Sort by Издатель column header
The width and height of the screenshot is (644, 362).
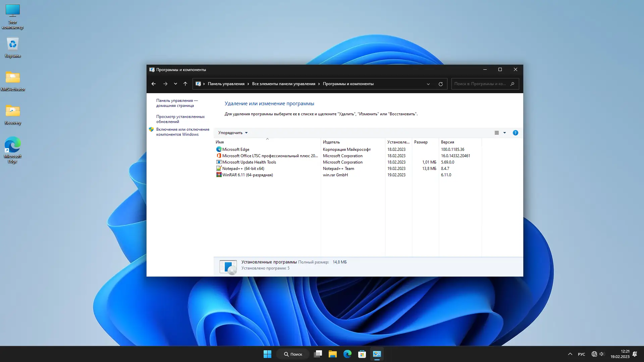(x=331, y=142)
